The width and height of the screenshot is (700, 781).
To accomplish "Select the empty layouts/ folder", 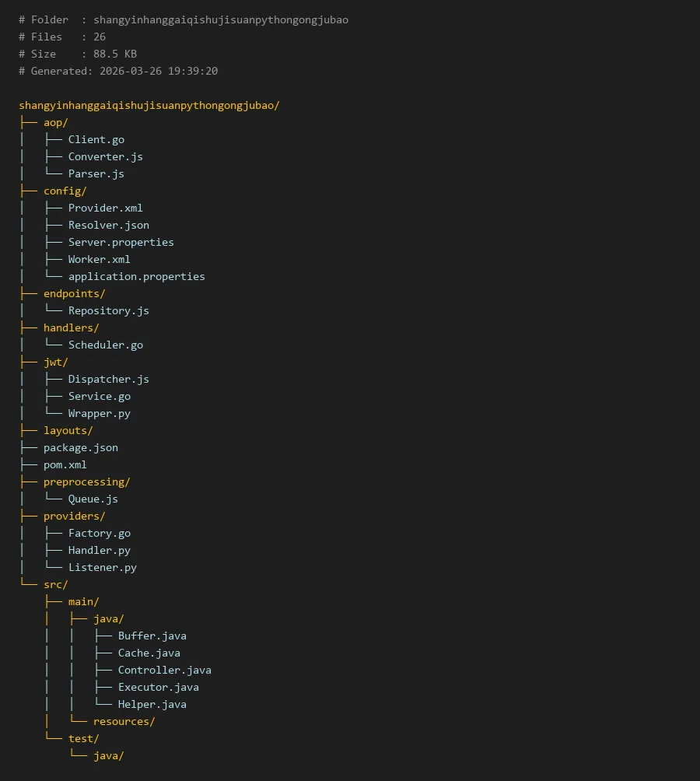I will point(68,430).
